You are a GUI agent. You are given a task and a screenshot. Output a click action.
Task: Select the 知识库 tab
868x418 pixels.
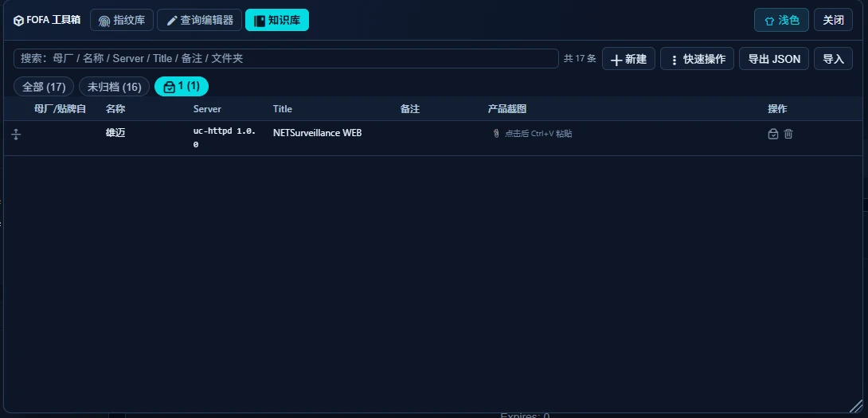pyautogui.click(x=277, y=20)
